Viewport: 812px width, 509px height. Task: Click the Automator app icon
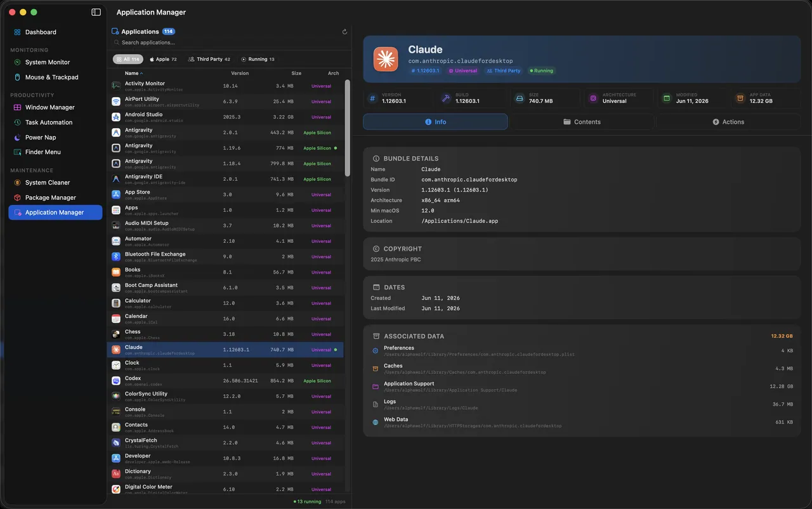point(116,241)
